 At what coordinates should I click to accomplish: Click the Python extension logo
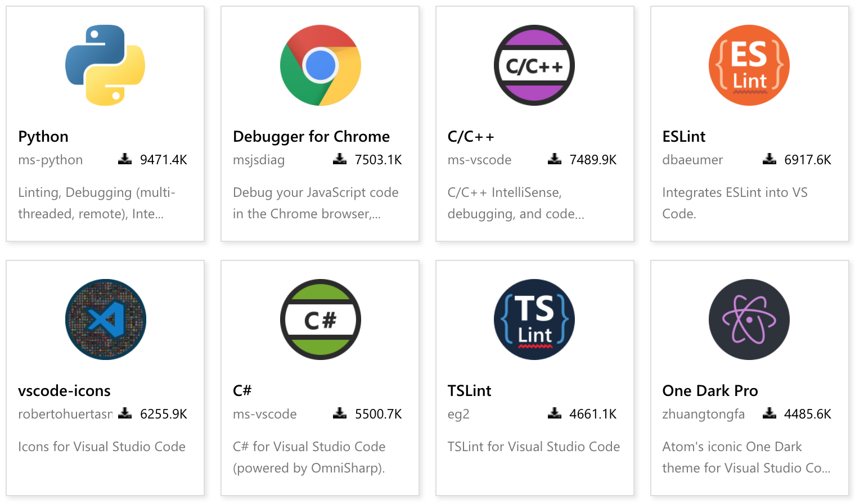pyautogui.click(x=105, y=65)
